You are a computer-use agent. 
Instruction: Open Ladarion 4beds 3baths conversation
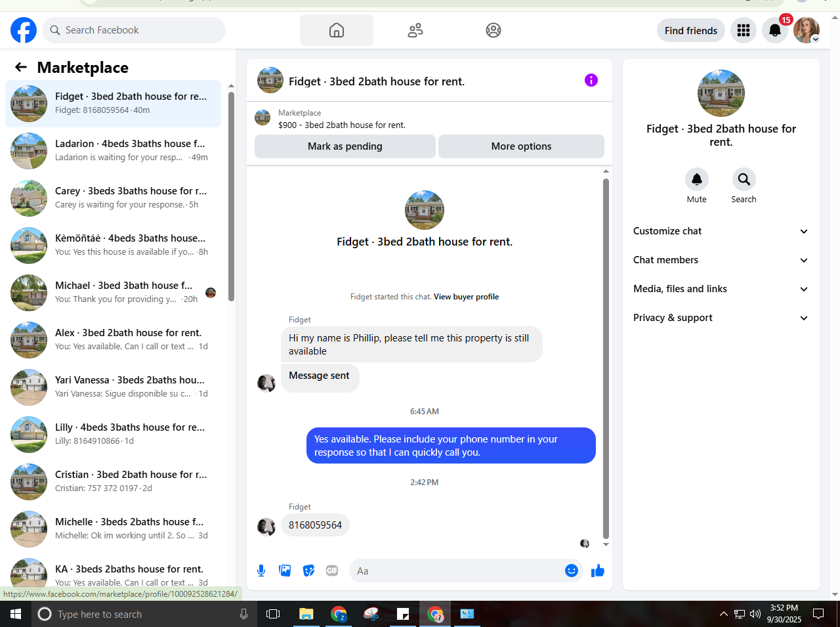point(113,151)
